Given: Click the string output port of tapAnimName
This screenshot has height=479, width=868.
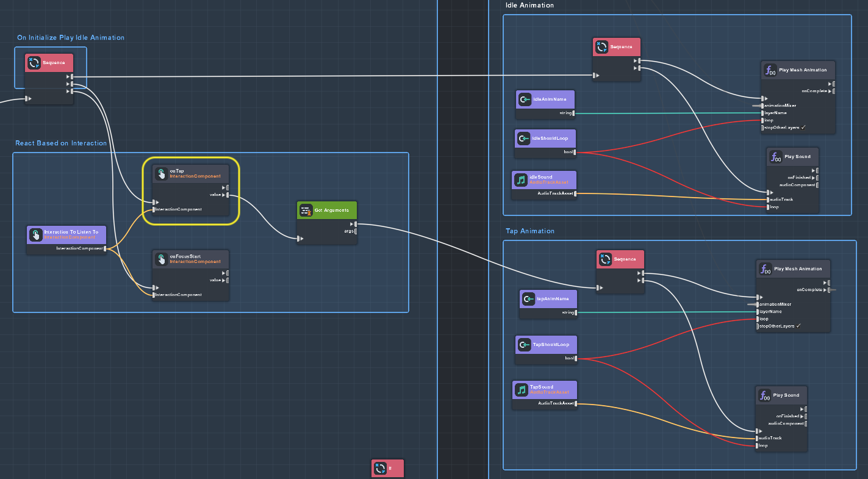Looking at the screenshot, I should (x=576, y=312).
